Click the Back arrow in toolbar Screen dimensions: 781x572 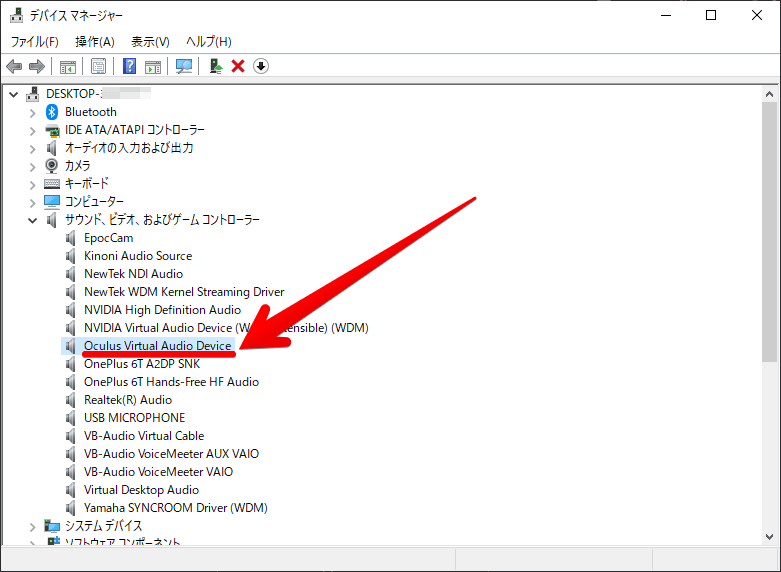(x=14, y=66)
